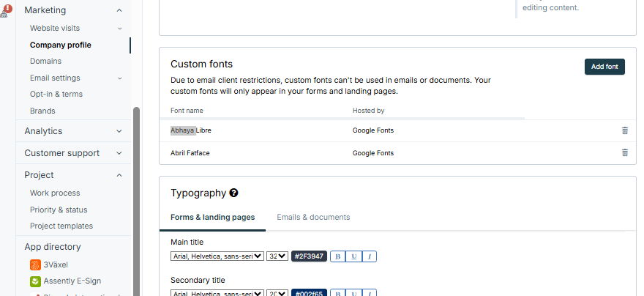The width and height of the screenshot is (644, 296).
Task: Open Work process under Project
Action: coord(55,193)
